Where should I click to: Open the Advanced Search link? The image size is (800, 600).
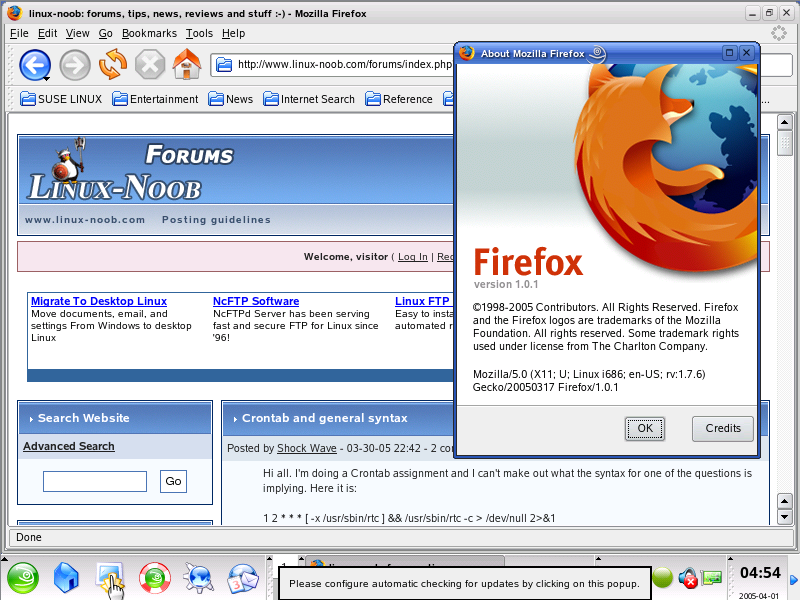click(68, 446)
